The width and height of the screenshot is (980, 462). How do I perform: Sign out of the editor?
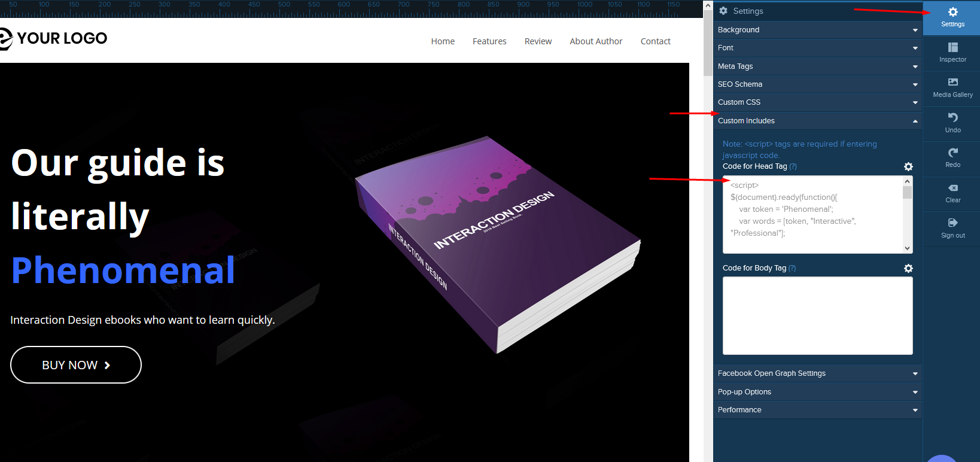(x=952, y=228)
